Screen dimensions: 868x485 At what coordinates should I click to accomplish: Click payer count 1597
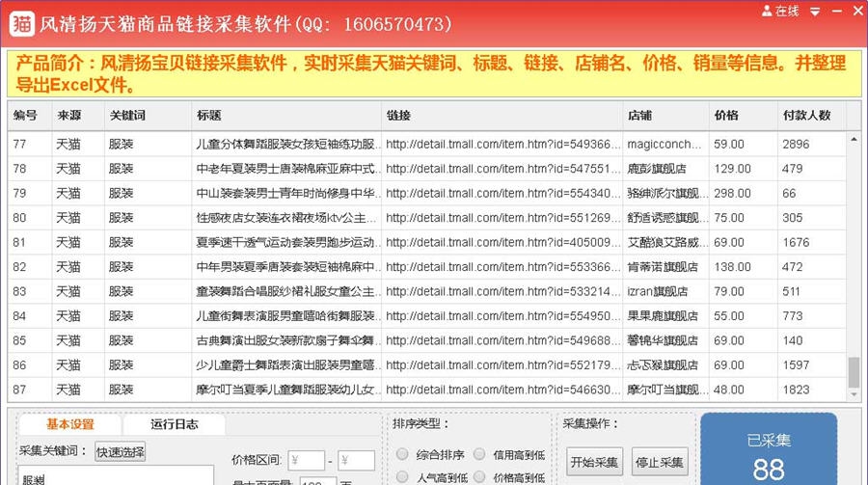[x=796, y=364]
